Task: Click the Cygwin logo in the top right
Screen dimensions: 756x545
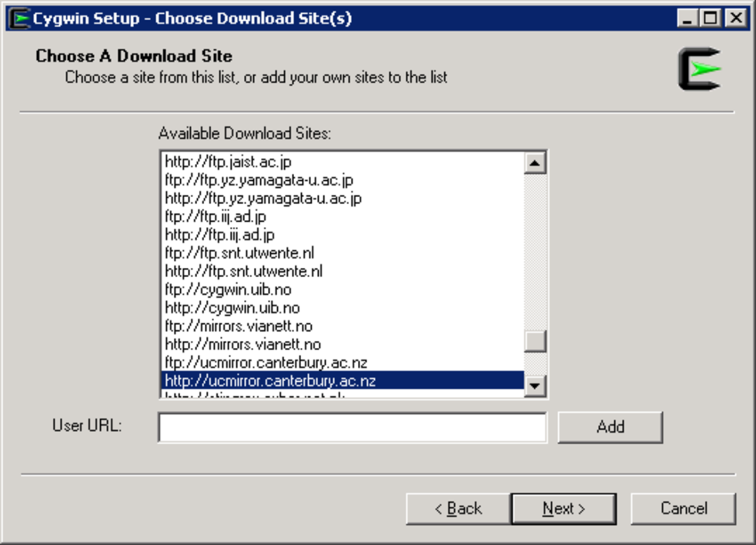Action: pyautogui.click(x=698, y=69)
